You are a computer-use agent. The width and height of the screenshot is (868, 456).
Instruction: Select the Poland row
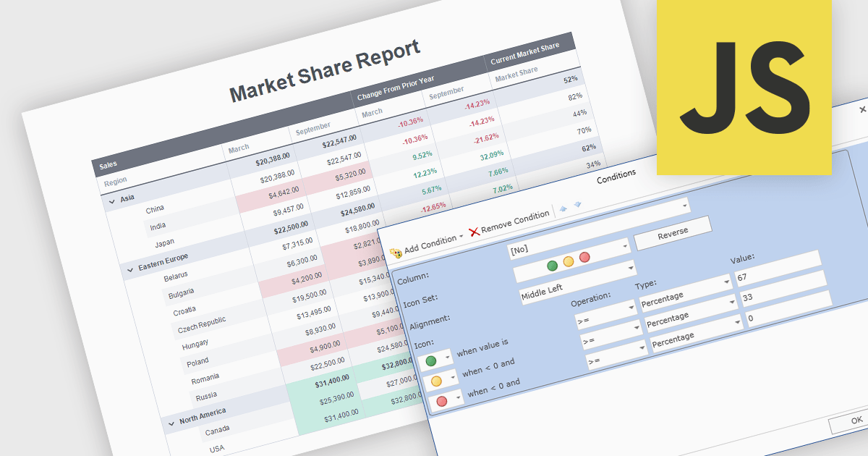click(x=197, y=361)
